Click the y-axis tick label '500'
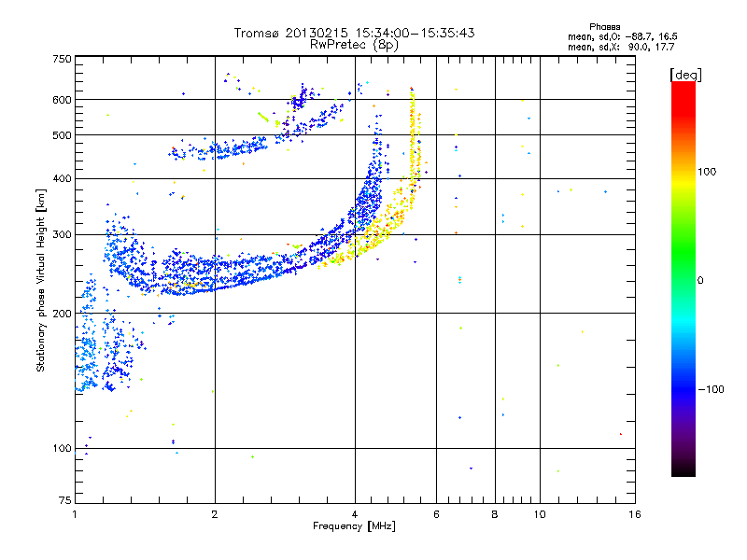 coord(62,135)
